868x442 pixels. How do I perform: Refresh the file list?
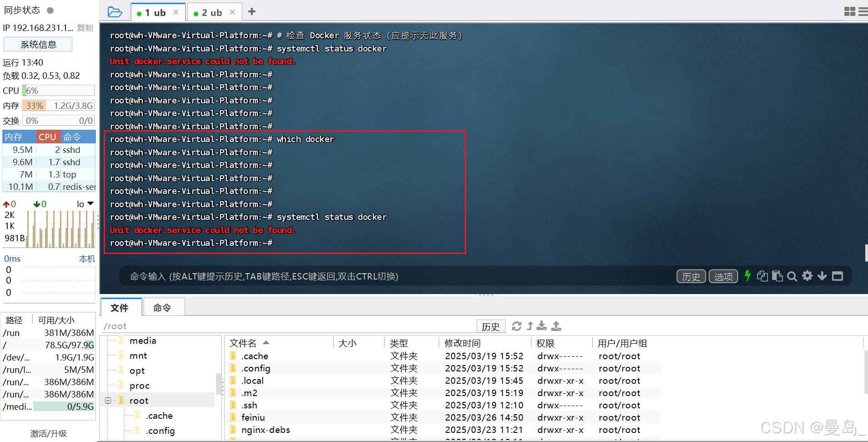[x=517, y=326]
